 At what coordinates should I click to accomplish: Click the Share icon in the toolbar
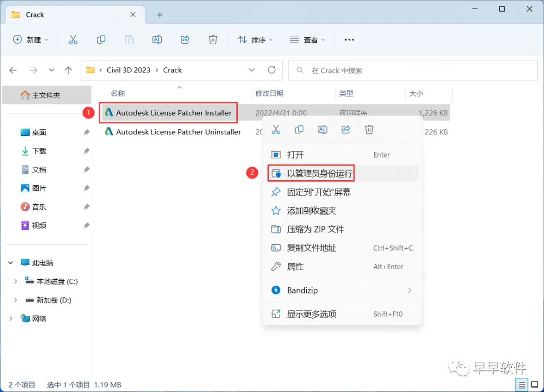pos(185,40)
